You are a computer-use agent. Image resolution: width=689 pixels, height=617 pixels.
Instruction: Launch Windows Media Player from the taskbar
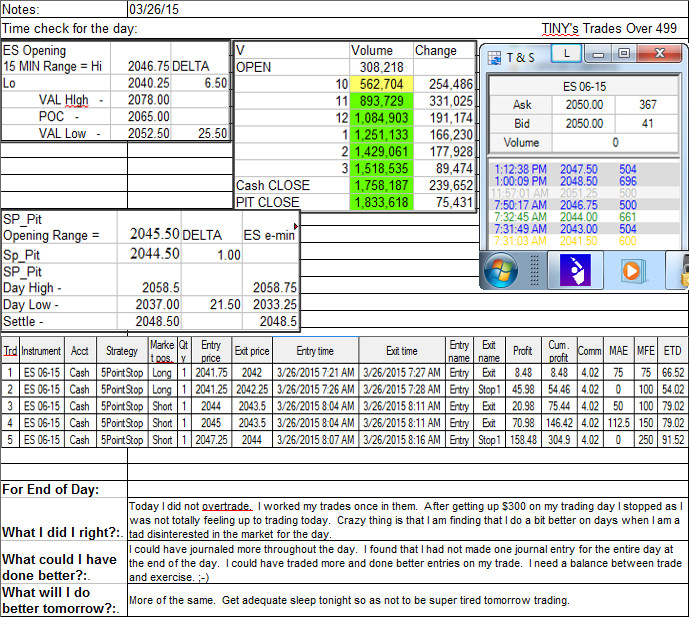click(x=632, y=270)
